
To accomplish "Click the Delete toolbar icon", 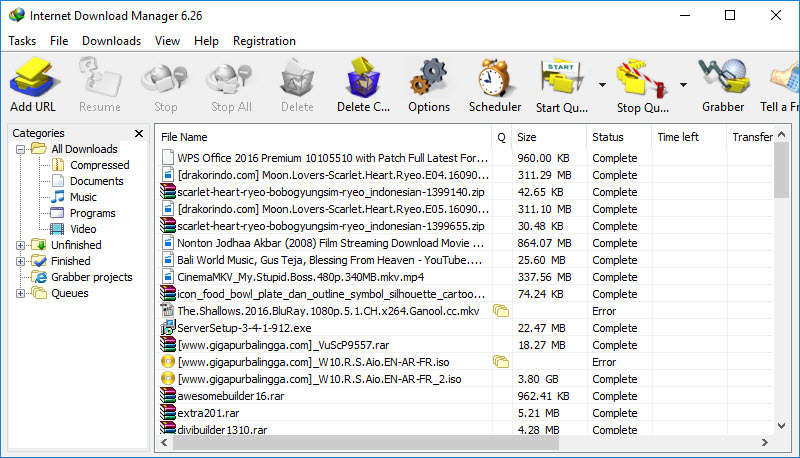I will 297,78.
